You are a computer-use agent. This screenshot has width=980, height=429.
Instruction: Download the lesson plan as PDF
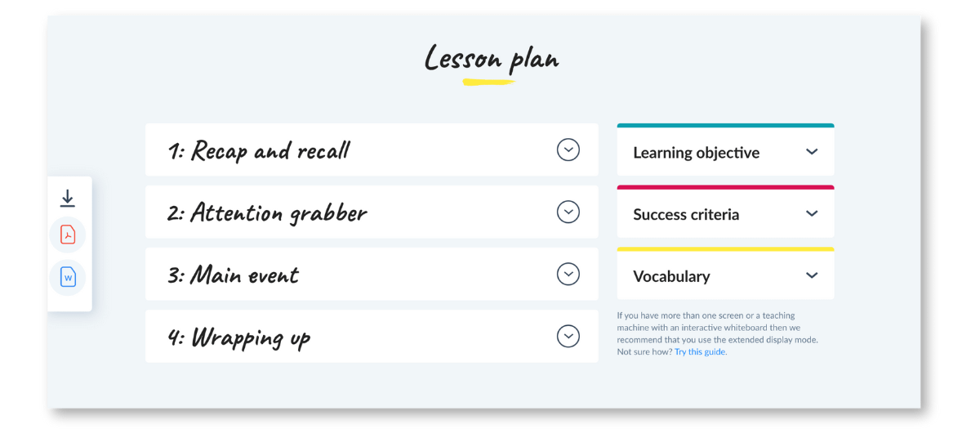pyautogui.click(x=68, y=235)
